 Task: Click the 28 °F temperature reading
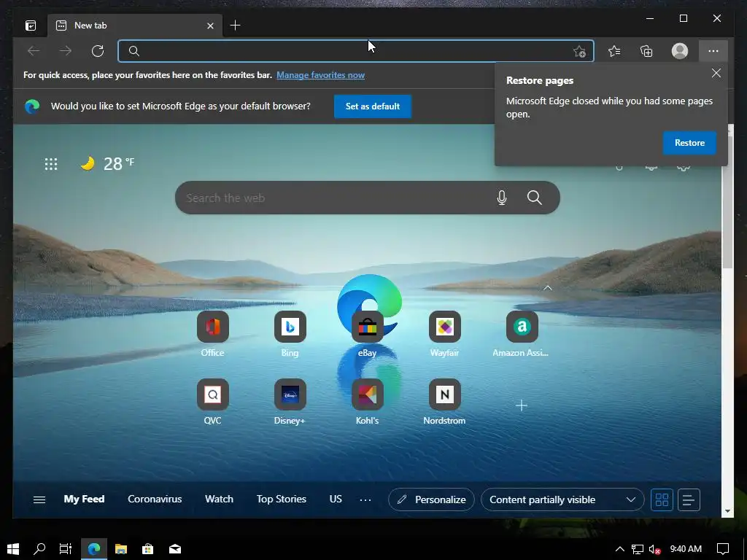coord(119,164)
